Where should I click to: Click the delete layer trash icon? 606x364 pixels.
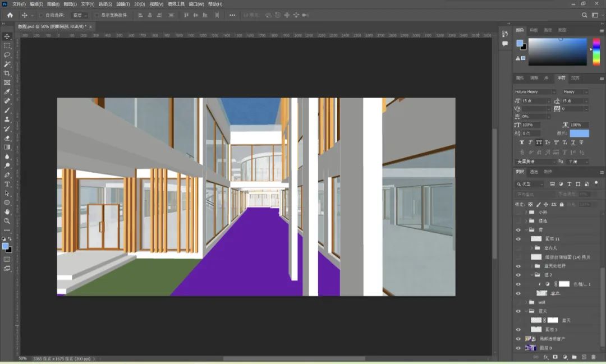pyautogui.click(x=593, y=357)
